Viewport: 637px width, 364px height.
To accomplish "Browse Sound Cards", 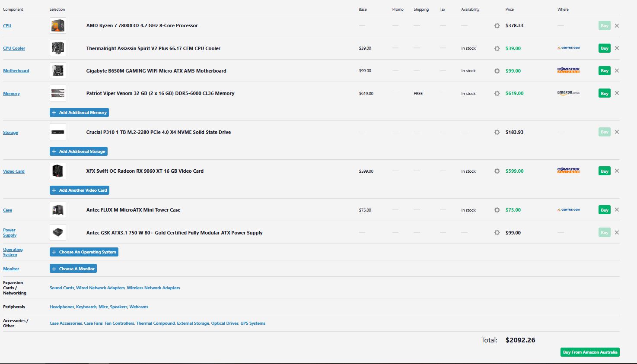I will point(62,288).
